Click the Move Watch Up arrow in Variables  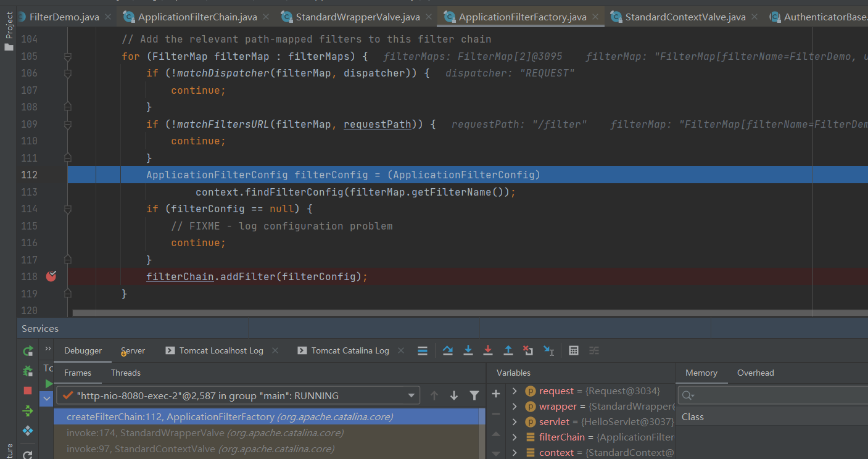tap(496, 434)
